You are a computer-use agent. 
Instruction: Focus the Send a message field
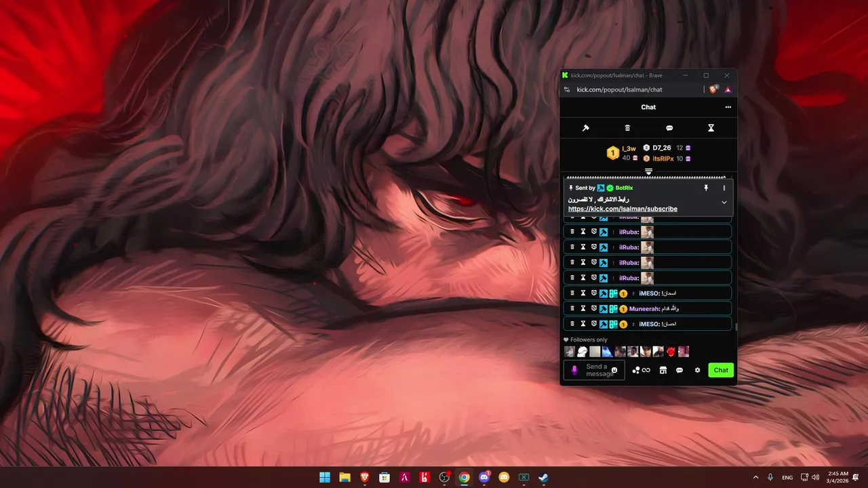pyautogui.click(x=594, y=370)
